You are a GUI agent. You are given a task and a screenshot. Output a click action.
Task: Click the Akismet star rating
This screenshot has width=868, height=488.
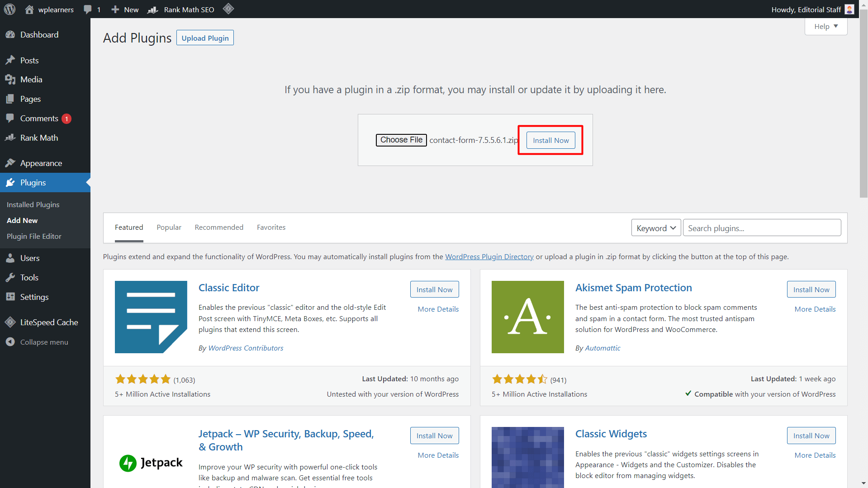[519, 379]
